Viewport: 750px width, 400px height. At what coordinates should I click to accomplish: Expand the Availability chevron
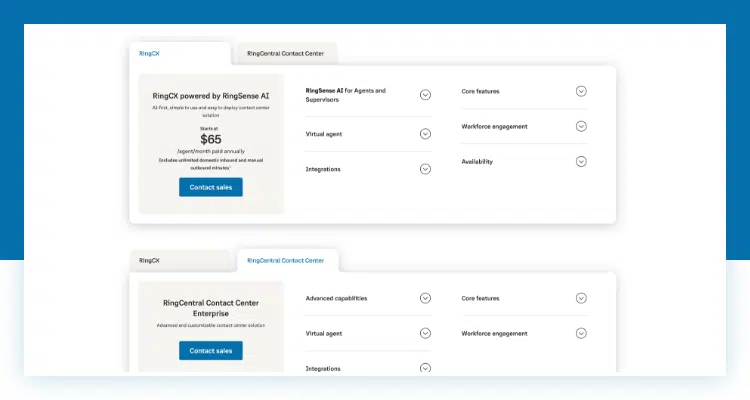coord(581,161)
